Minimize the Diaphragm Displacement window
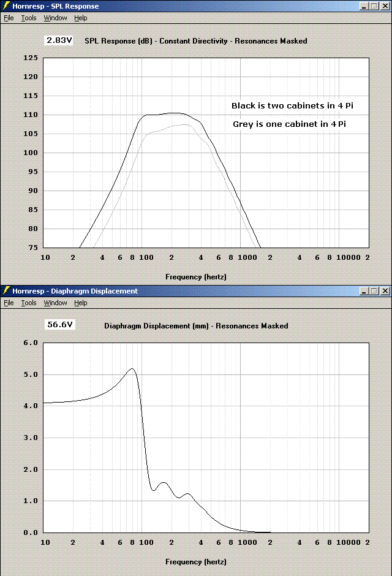The width and height of the screenshot is (392, 576). [x=364, y=291]
